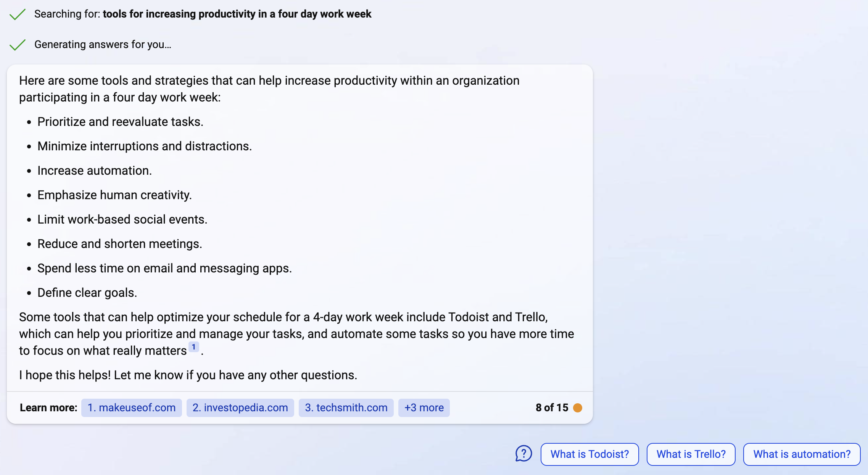Viewport: 868px width, 475px height.
Task: Click the citation marker 1 in the answer
Action: coord(194,346)
